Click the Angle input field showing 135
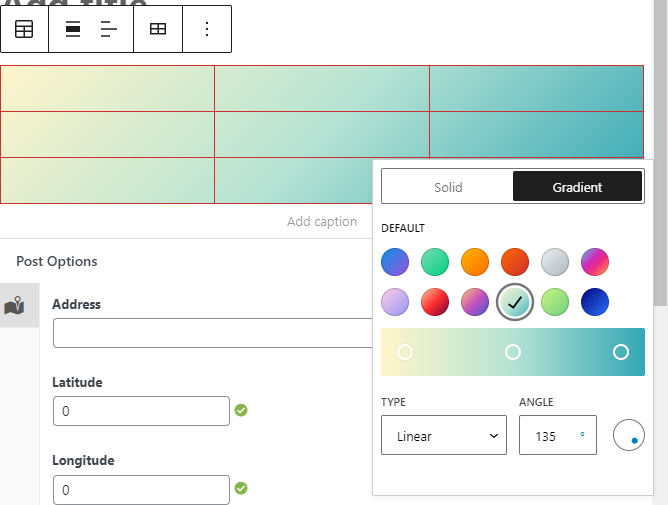This screenshot has height=505, width=668. (x=548, y=436)
